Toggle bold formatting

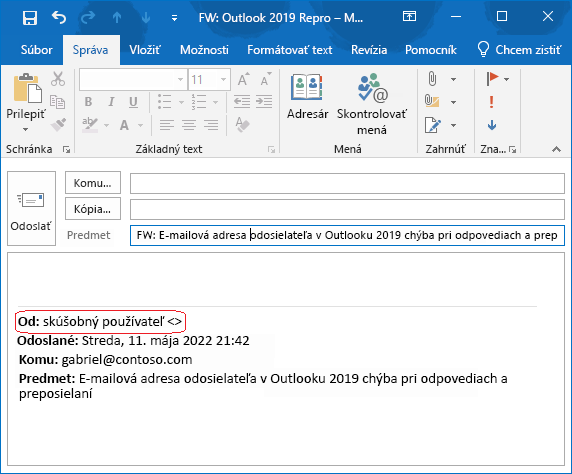88,102
